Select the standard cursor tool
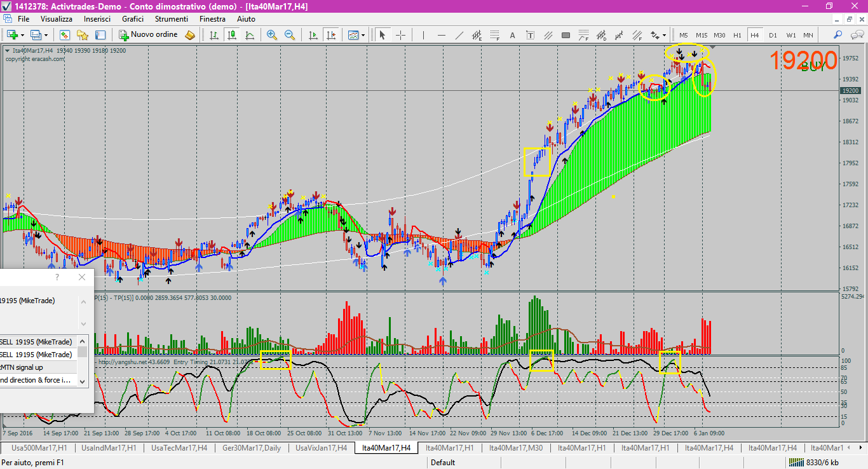Viewport: 868px width, 469px height. coord(383,35)
